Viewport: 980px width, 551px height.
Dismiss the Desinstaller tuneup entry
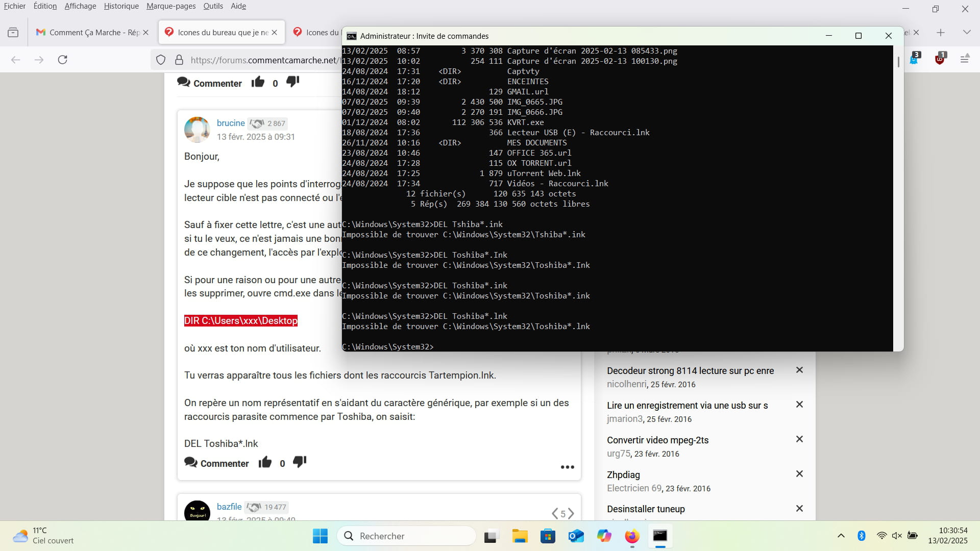pyautogui.click(x=800, y=509)
